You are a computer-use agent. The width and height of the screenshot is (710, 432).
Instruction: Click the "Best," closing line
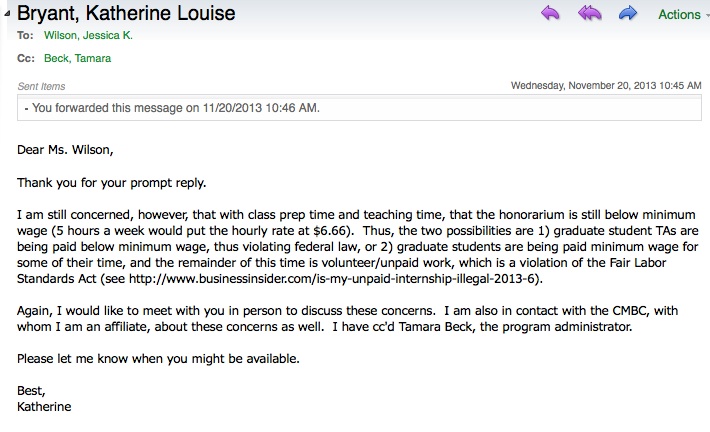pyautogui.click(x=32, y=391)
